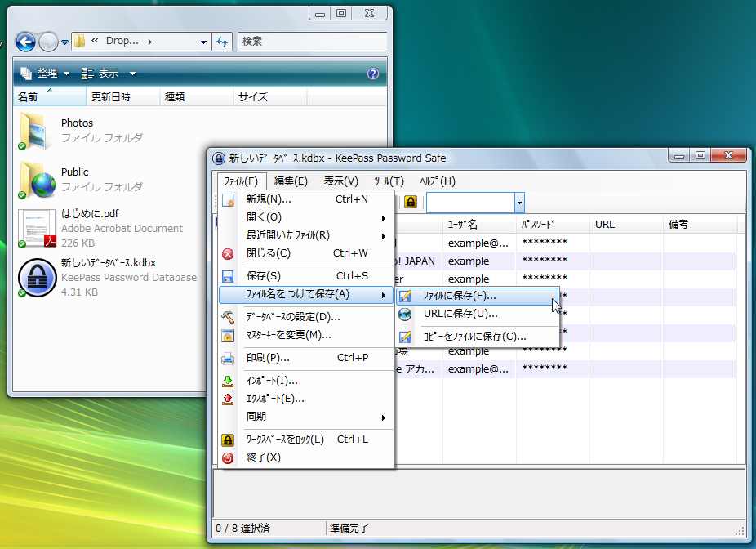This screenshot has height=549, width=756.
Task: Click the Save to URL globe icon
Action: (x=405, y=314)
